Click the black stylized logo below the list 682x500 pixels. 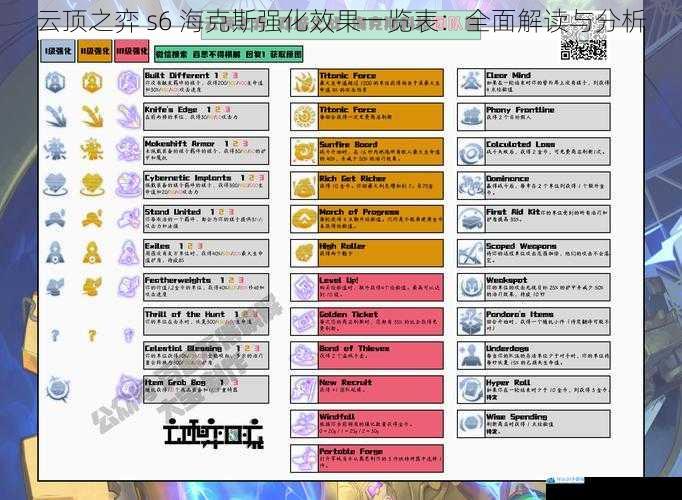[x=213, y=433]
